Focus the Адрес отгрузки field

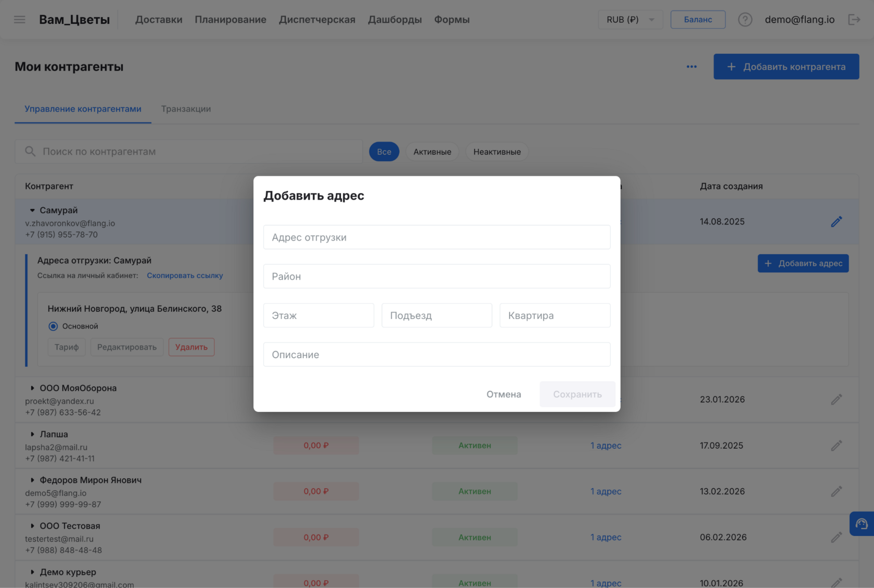pyautogui.click(x=437, y=237)
